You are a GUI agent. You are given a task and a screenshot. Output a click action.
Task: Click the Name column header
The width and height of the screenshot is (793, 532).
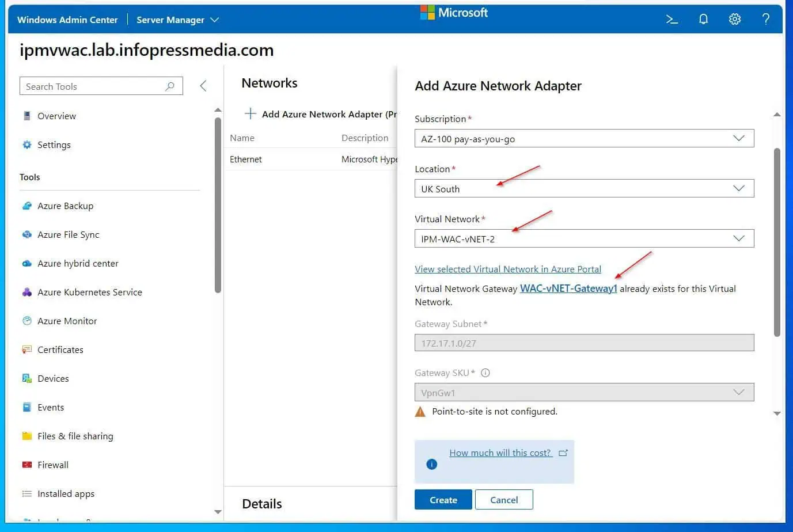click(x=242, y=138)
